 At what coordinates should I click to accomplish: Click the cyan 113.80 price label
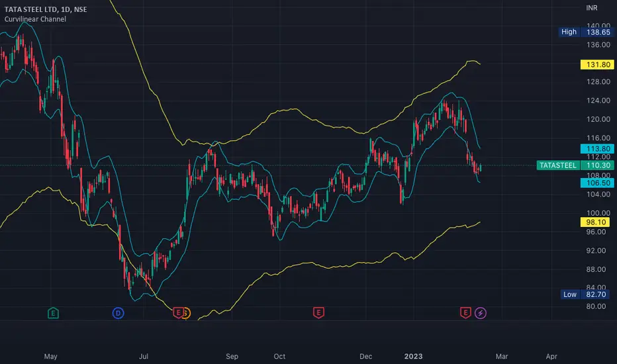[x=597, y=149]
